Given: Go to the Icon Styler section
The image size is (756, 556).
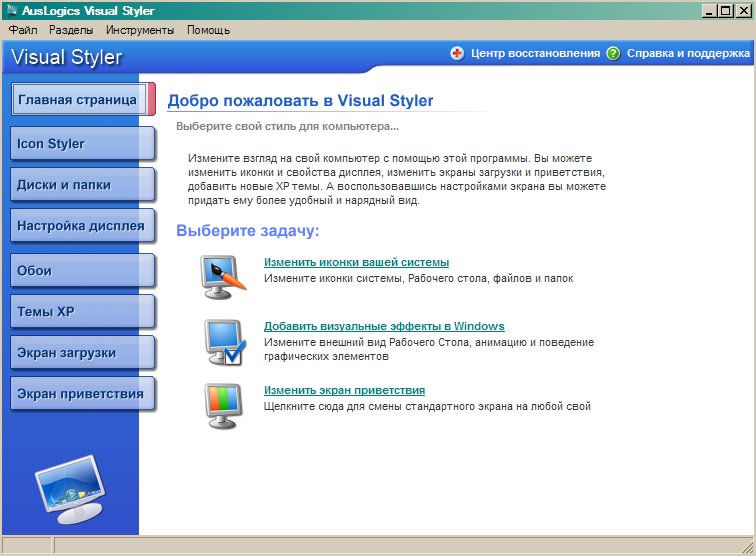Looking at the screenshot, I should tap(82, 144).
